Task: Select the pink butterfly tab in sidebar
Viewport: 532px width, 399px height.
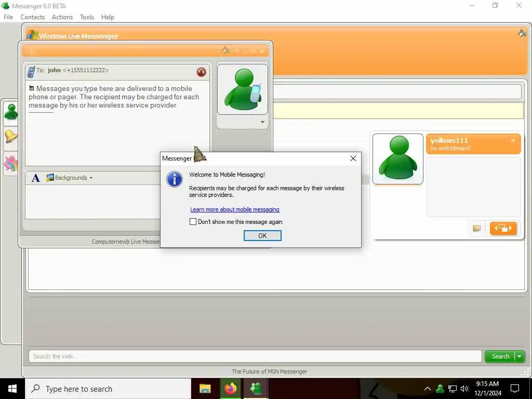Action: 11,163
